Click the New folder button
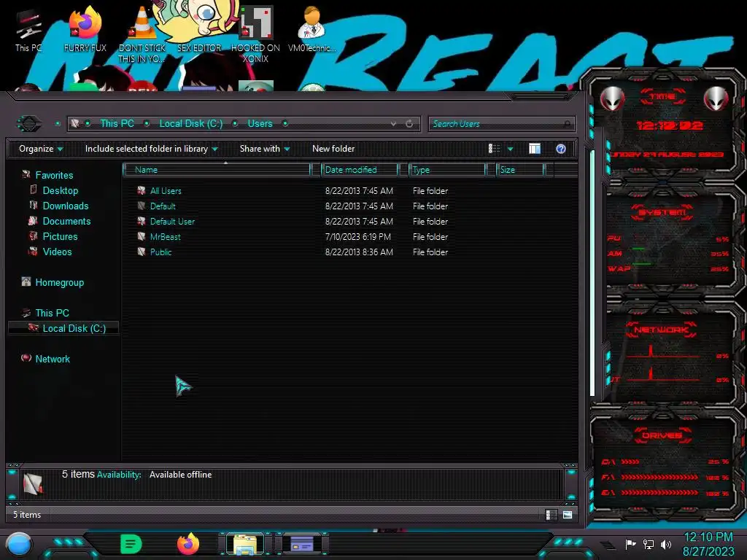The width and height of the screenshot is (747, 560). pyautogui.click(x=333, y=149)
